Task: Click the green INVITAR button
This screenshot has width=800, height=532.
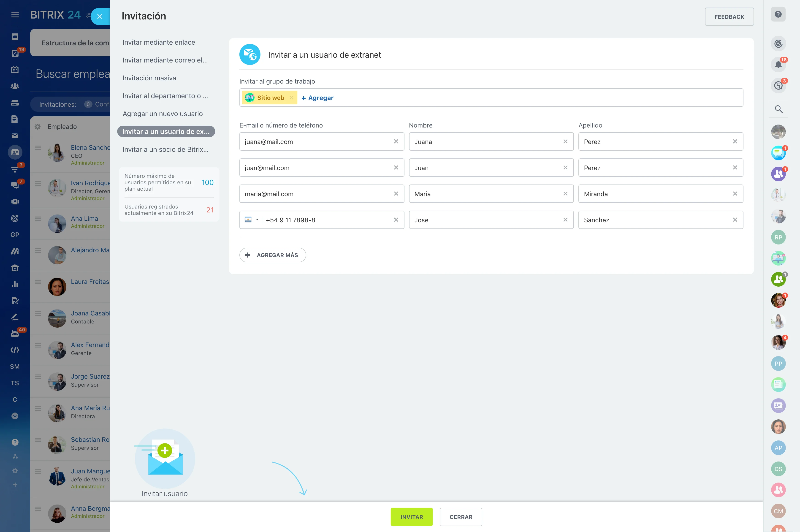Action: (411, 517)
